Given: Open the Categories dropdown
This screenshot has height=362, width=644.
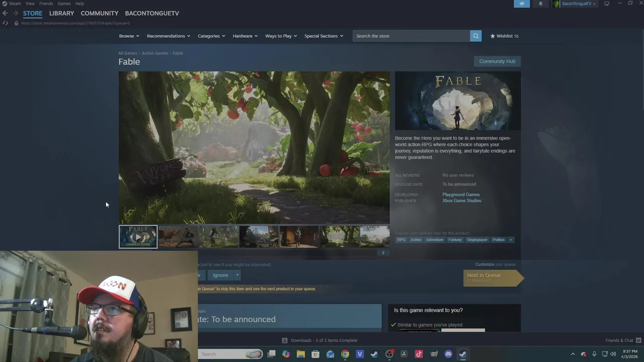Looking at the screenshot, I should click(211, 36).
